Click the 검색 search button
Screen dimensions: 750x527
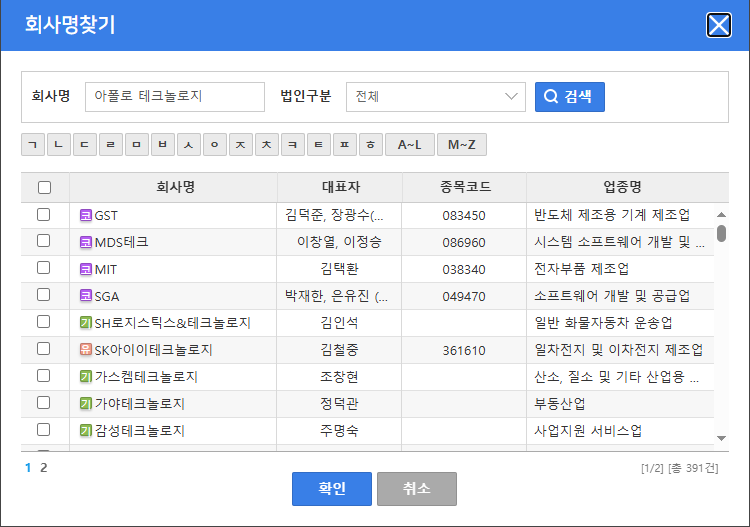pos(570,97)
